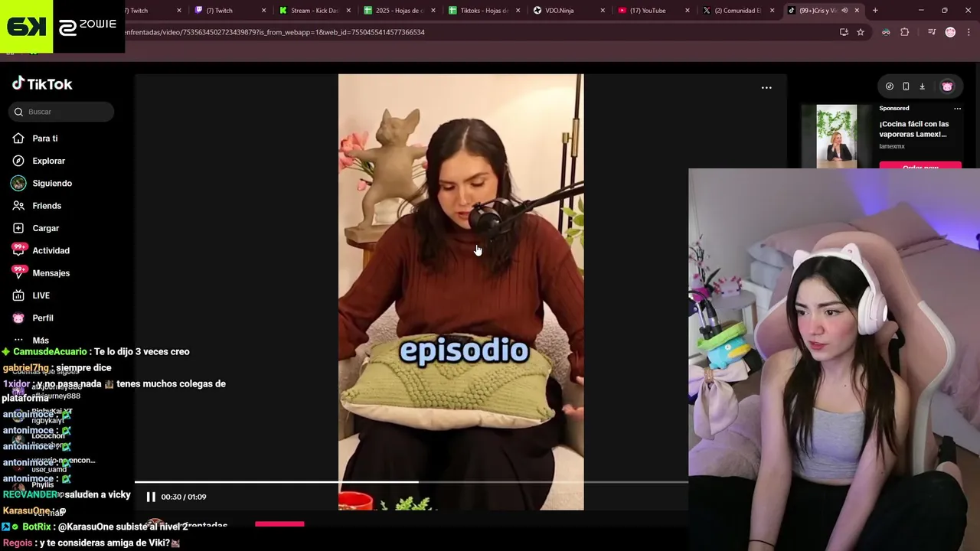Open the browser profile avatar

950,32
